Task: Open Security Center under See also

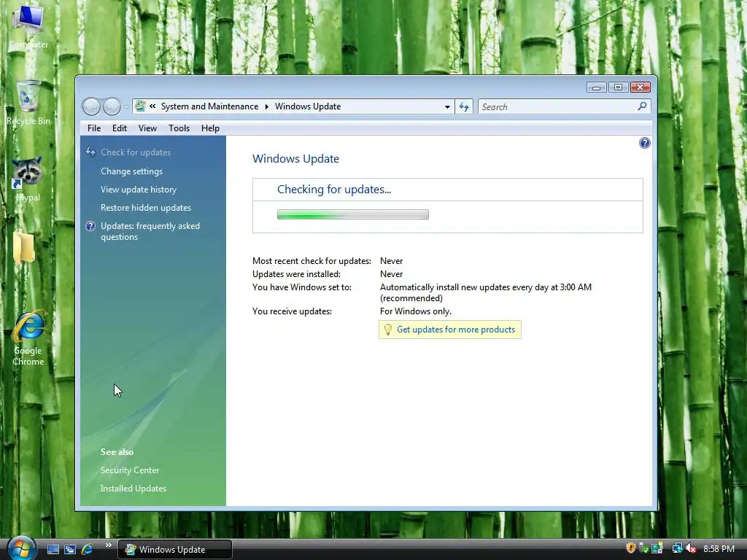Action: click(x=130, y=470)
